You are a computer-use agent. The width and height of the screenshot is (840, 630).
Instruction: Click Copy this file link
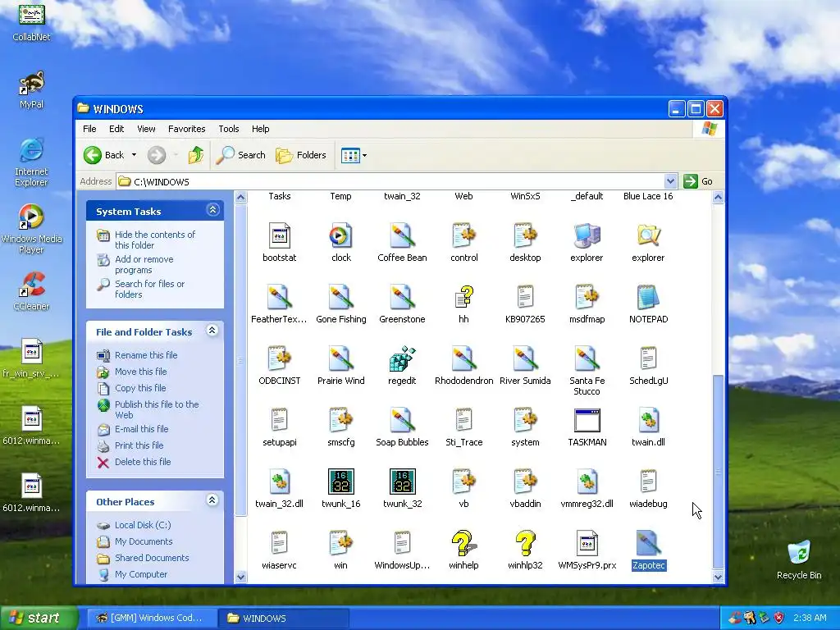pyautogui.click(x=140, y=388)
